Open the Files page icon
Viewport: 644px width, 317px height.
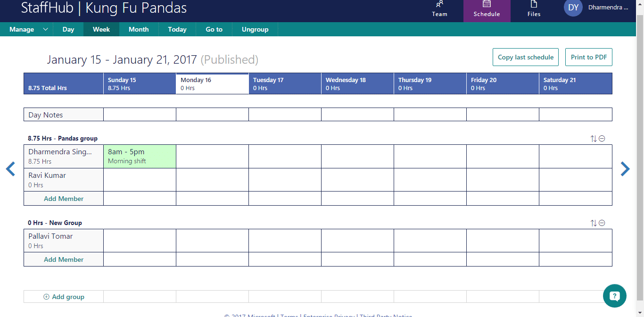(534, 4)
